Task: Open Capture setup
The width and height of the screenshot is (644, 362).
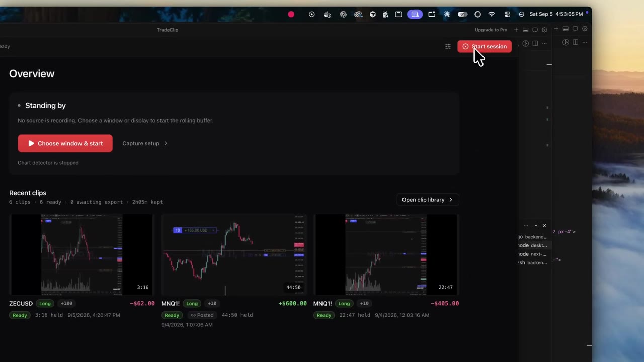Action: coord(145,143)
